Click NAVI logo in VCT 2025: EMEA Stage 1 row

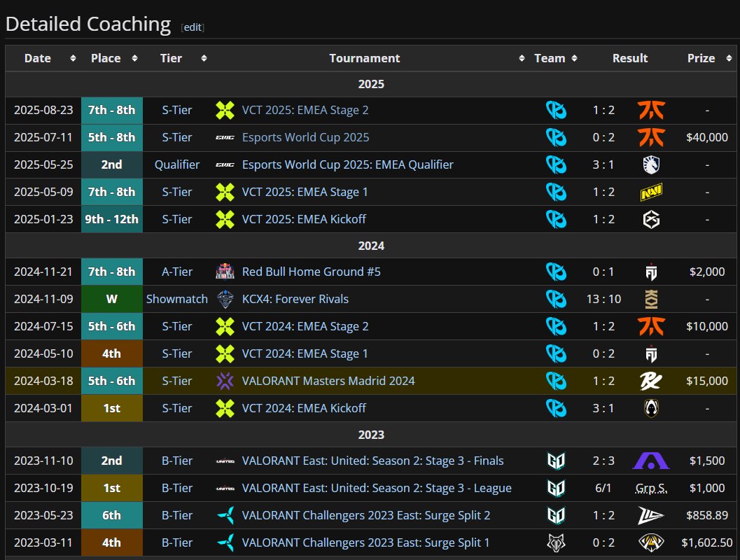click(651, 192)
